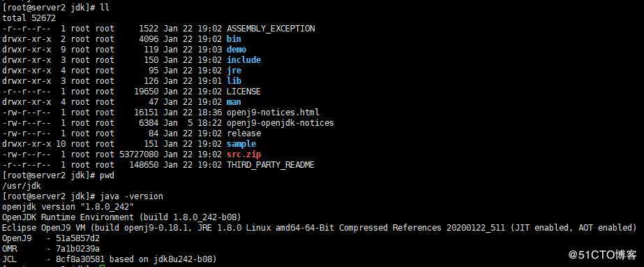
Task: Click the red src.zip file name
Action: click(x=244, y=154)
